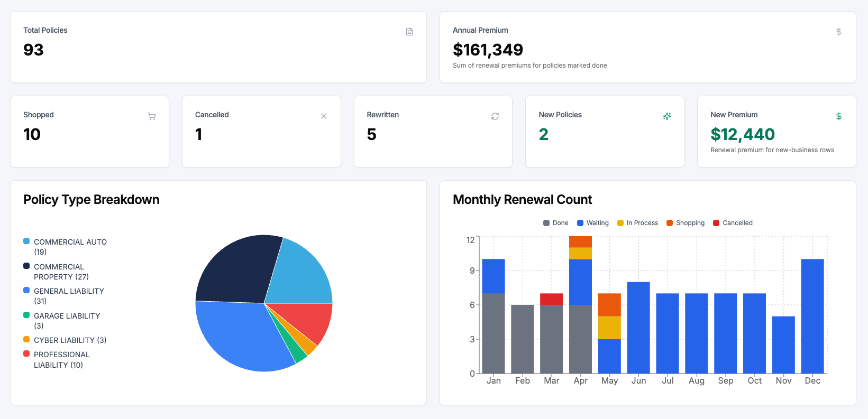Click the sparkle icon in New Policies card
This screenshot has width=868, height=419.
click(x=667, y=116)
